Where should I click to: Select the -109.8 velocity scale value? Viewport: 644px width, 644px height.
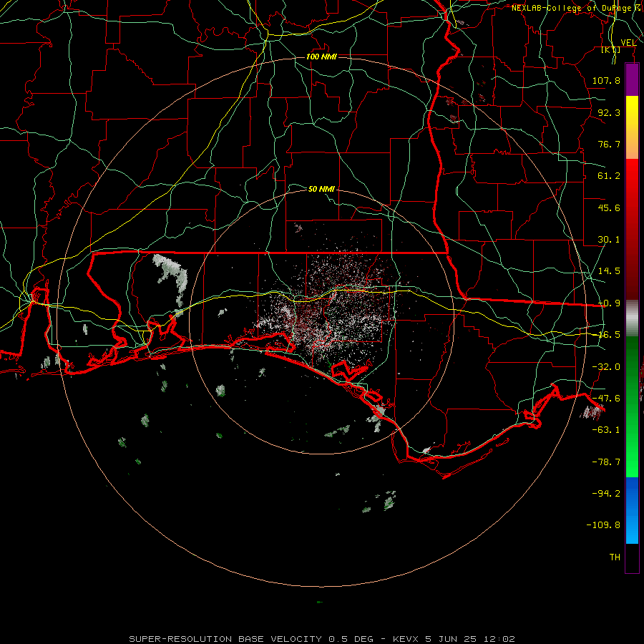pyautogui.click(x=604, y=525)
